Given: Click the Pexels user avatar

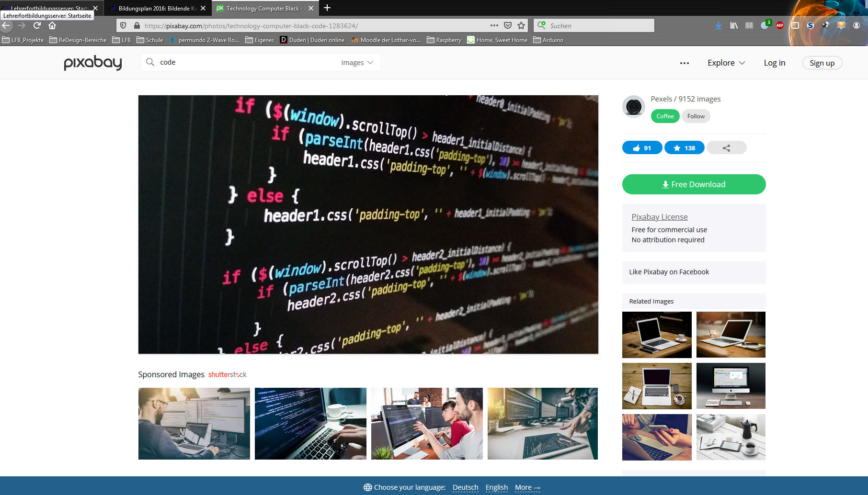Looking at the screenshot, I should 634,106.
